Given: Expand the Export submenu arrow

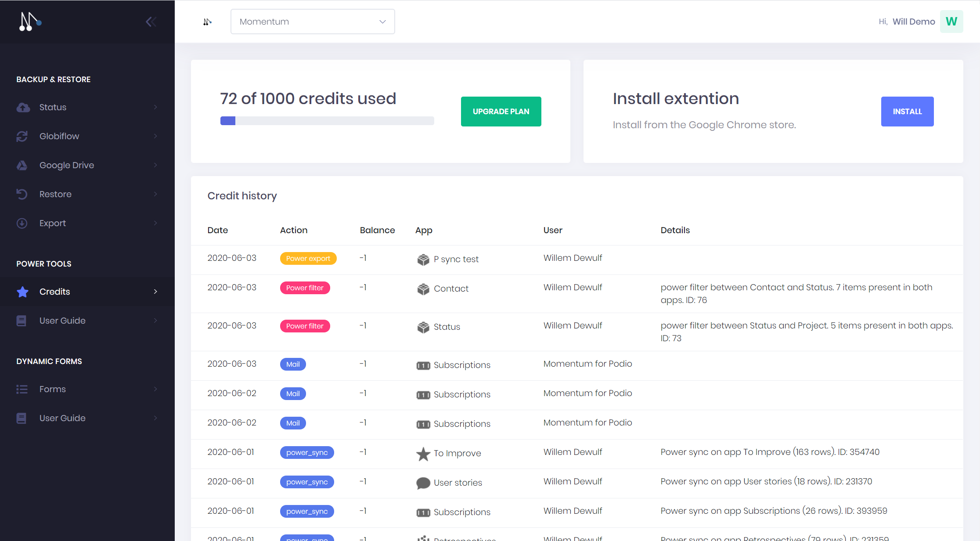Looking at the screenshot, I should pos(155,223).
